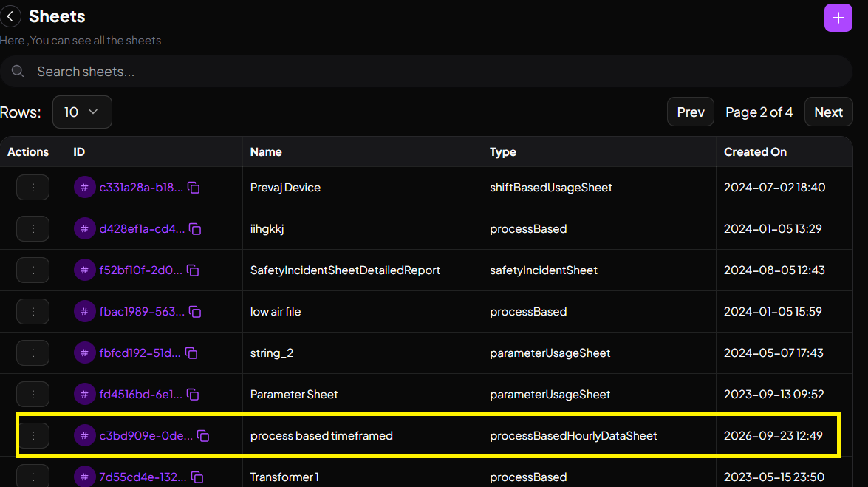Copy the ID d428ef1a-cd4...

tap(195, 229)
